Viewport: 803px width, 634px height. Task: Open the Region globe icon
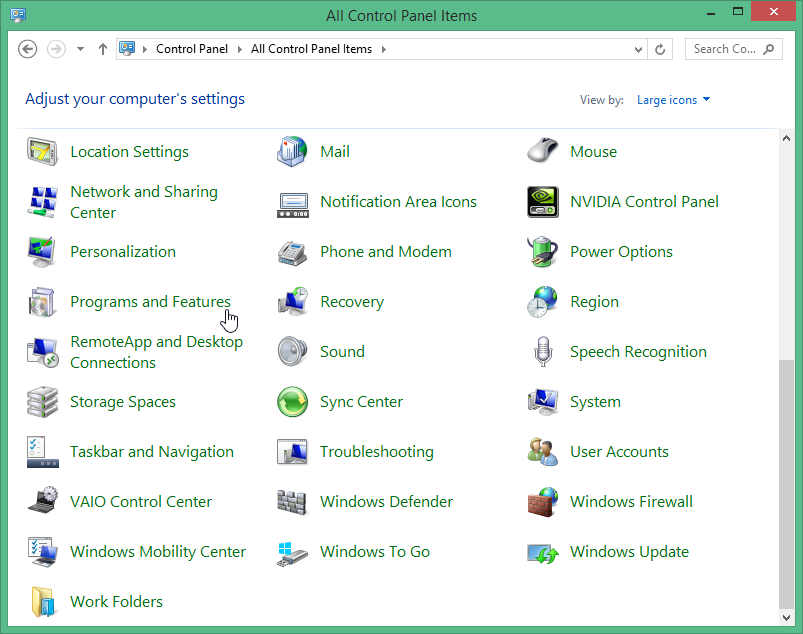point(542,302)
